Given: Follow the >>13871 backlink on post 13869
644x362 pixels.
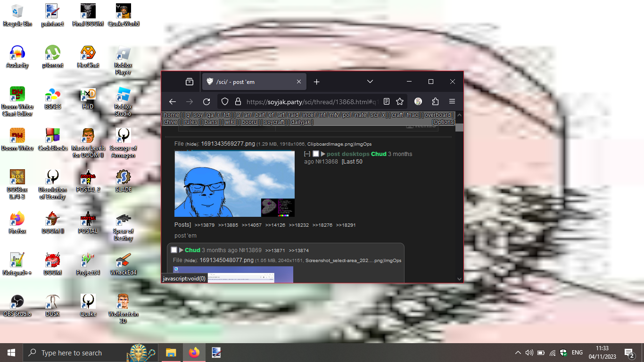Looking at the screenshot, I should (x=275, y=250).
